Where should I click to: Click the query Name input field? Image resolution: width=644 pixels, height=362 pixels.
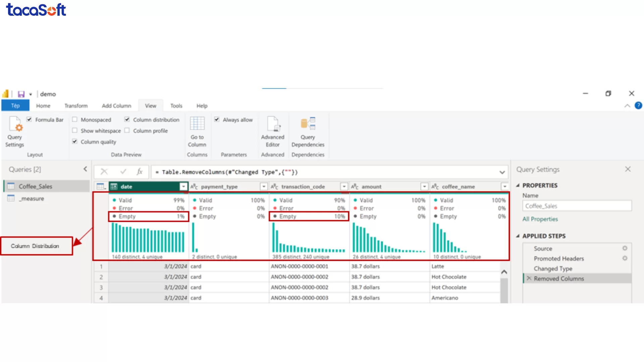point(577,206)
